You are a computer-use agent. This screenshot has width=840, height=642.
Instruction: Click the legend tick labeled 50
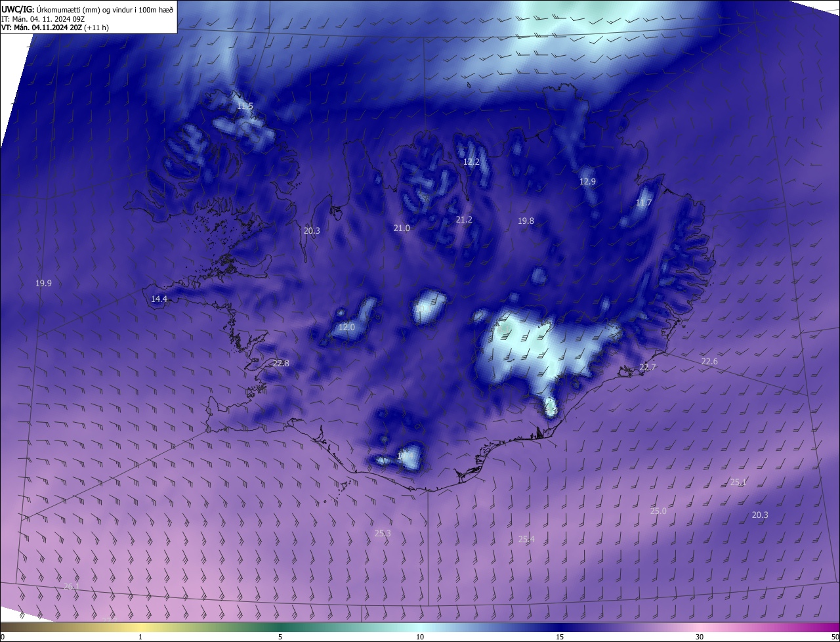(x=835, y=637)
